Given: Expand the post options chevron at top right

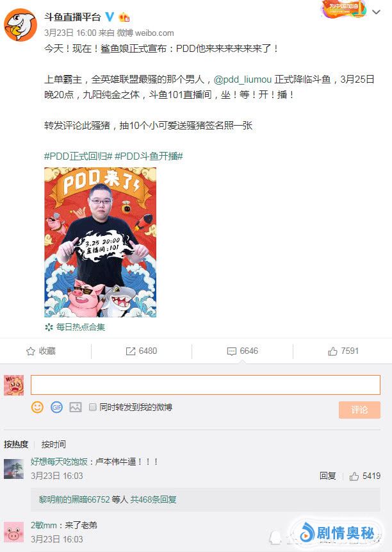Looking at the screenshot, I should pos(376,12).
